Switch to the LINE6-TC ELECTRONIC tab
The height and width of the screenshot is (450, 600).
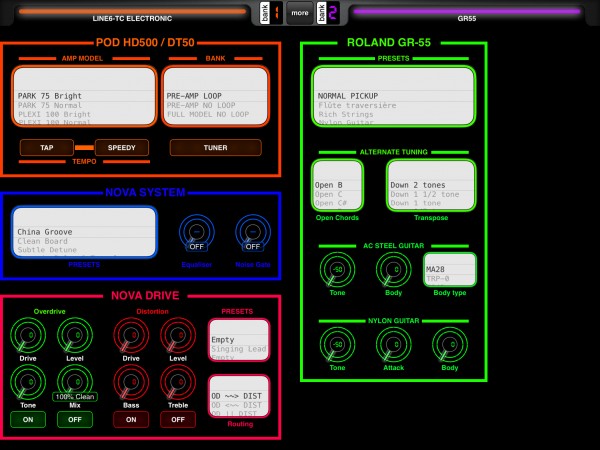pos(132,15)
